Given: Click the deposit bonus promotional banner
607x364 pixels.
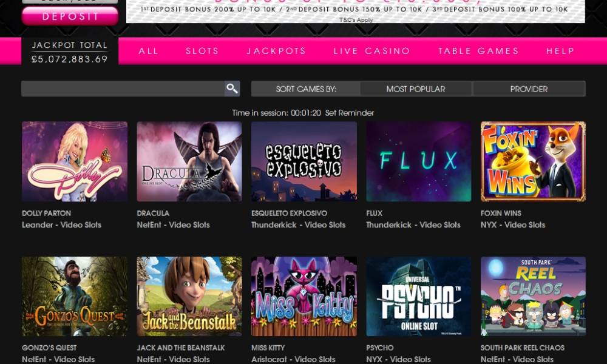Looking at the screenshot, I should point(355,11).
